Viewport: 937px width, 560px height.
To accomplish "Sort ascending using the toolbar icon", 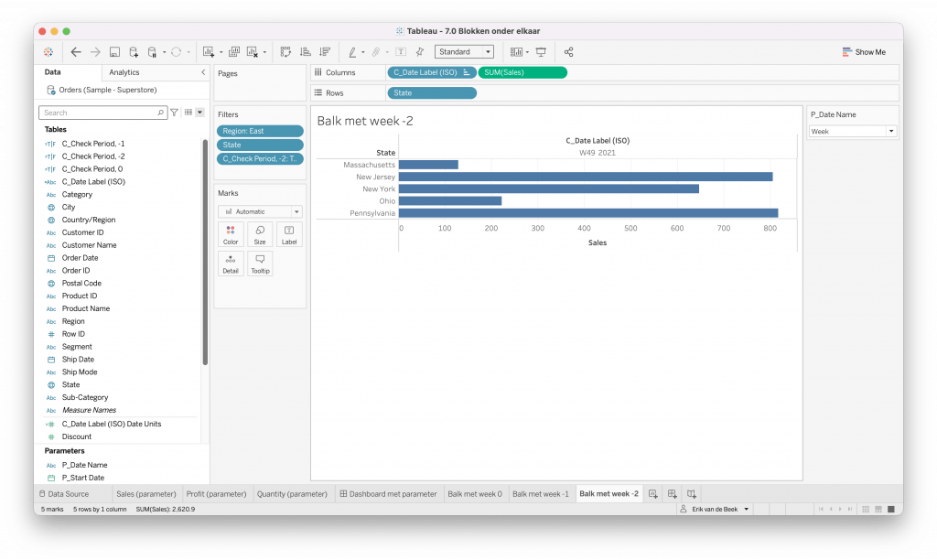I will (x=305, y=52).
